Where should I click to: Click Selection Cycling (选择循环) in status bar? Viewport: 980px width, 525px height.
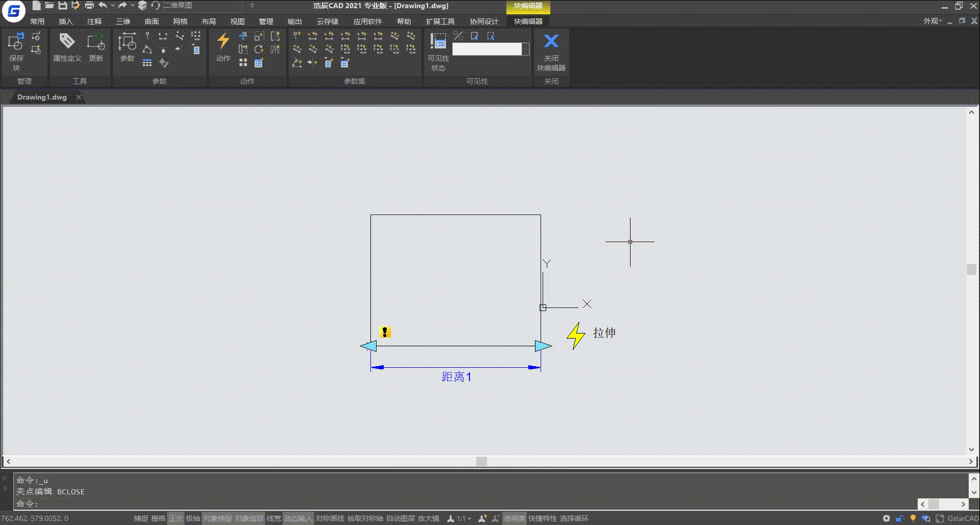(x=574, y=518)
